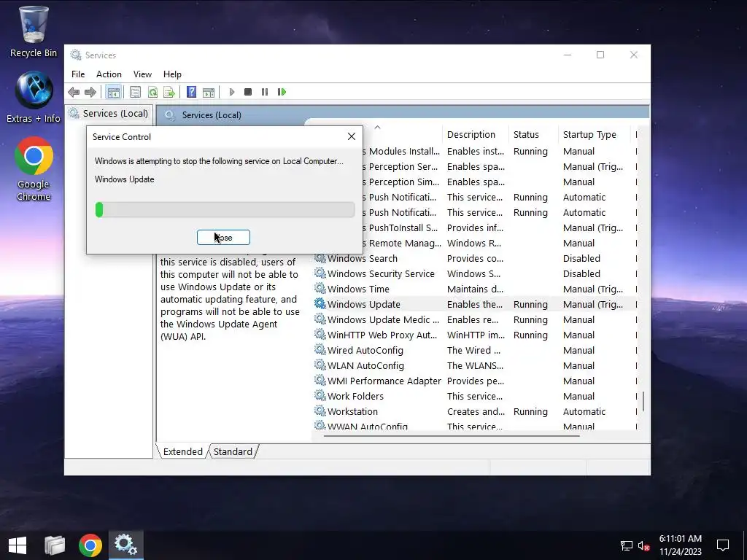Select the Windows Search service name
747x560 pixels.
pyautogui.click(x=362, y=259)
